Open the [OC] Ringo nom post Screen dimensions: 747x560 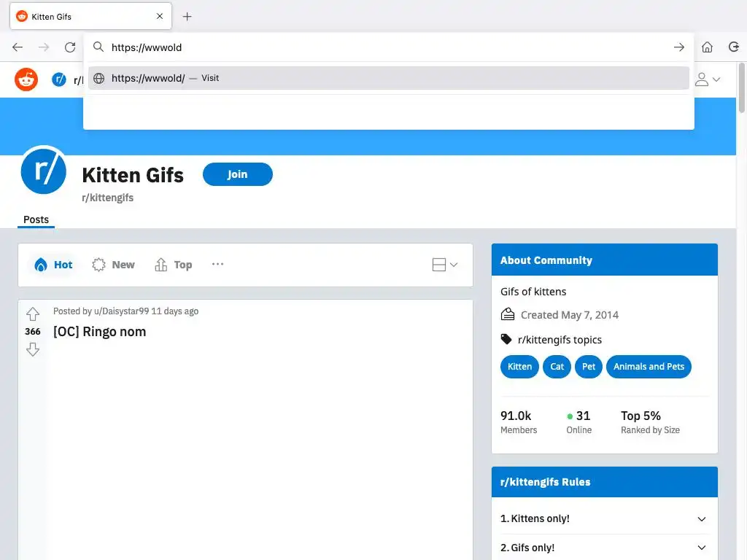pyautogui.click(x=99, y=332)
